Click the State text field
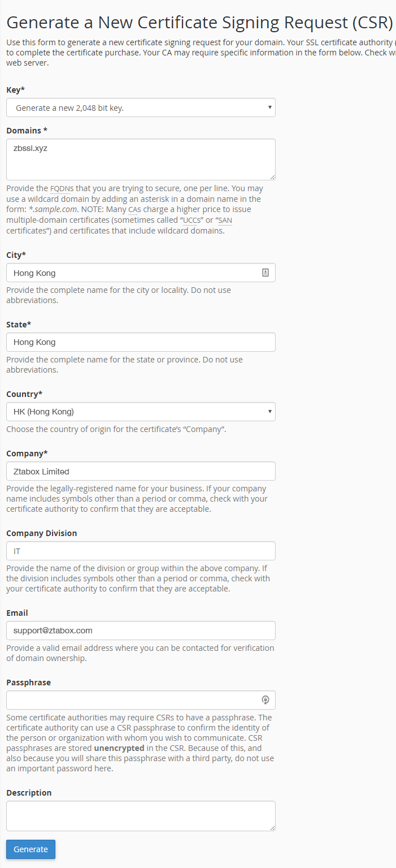Screen dimensions: 396x868 click(141, 342)
